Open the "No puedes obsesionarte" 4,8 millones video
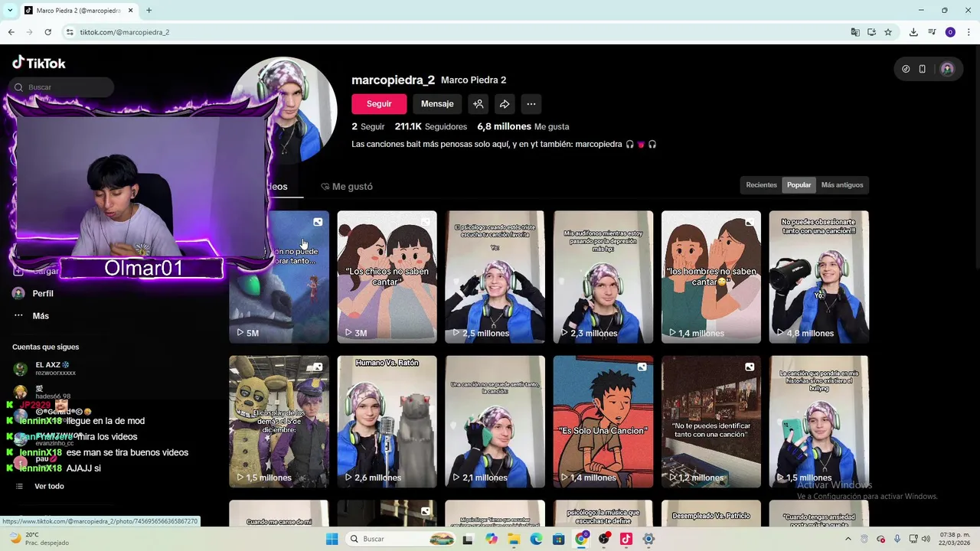980x551 pixels. (819, 277)
